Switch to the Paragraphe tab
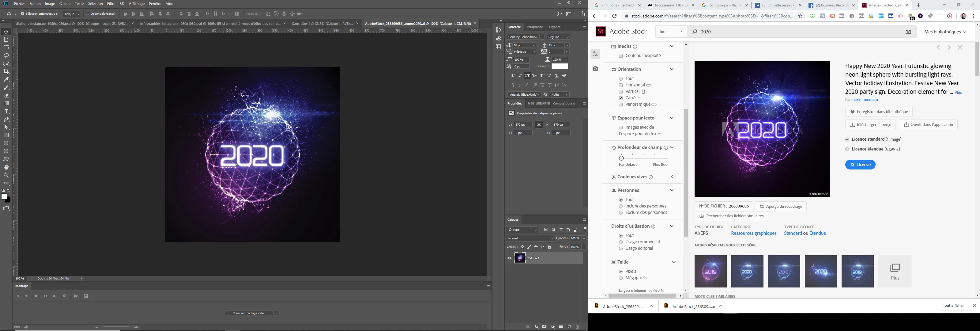This screenshot has height=331, width=980. [534, 27]
